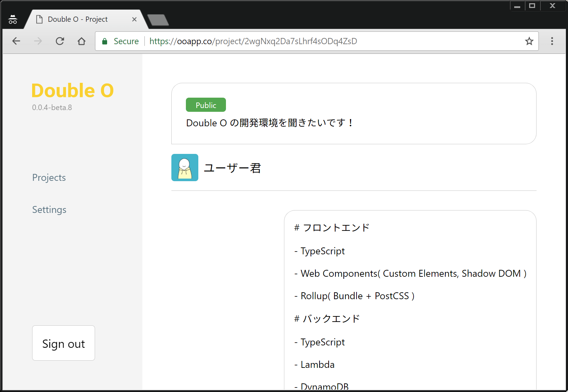The height and width of the screenshot is (392, 568).
Task: Navigate back using the back arrow
Action: pyautogui.click(x=16, y=41)
